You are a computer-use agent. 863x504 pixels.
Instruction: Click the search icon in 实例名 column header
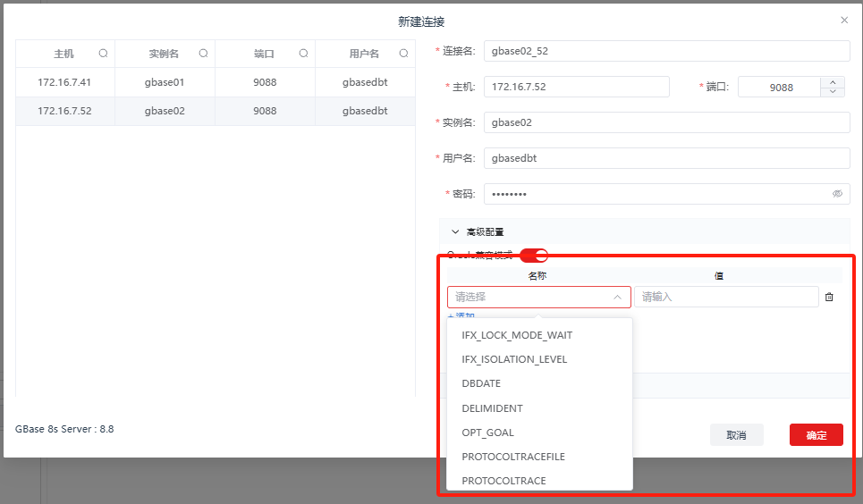(203, 54)
